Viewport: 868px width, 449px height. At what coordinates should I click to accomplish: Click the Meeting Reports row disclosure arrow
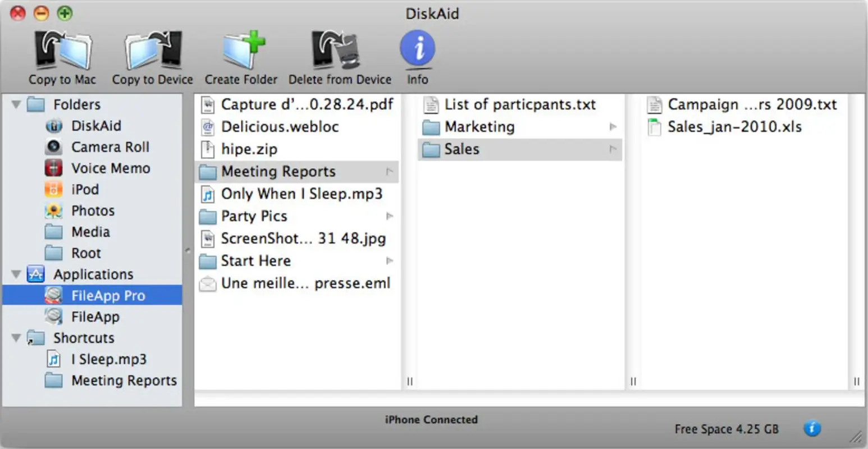389,172
